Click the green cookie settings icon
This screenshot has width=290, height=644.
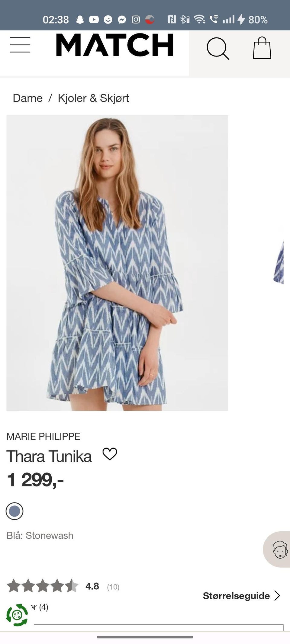click(x=17, y=615)
